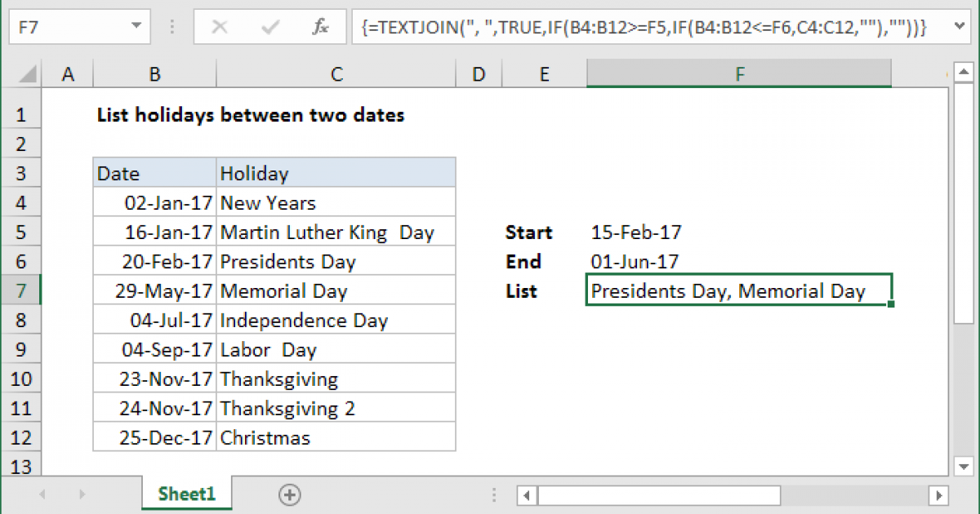980x514 pixels.
Task: Click the left sheet-navigation arrow
Action: coord(42,494)
